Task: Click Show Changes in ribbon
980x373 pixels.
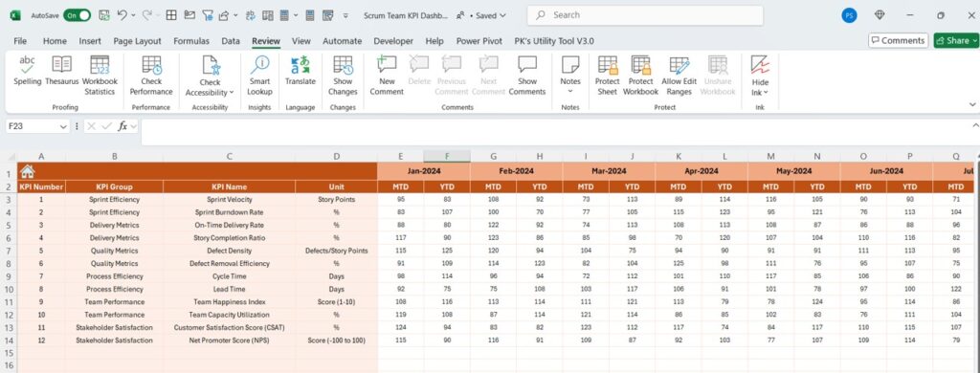Action: pos(343,75)
